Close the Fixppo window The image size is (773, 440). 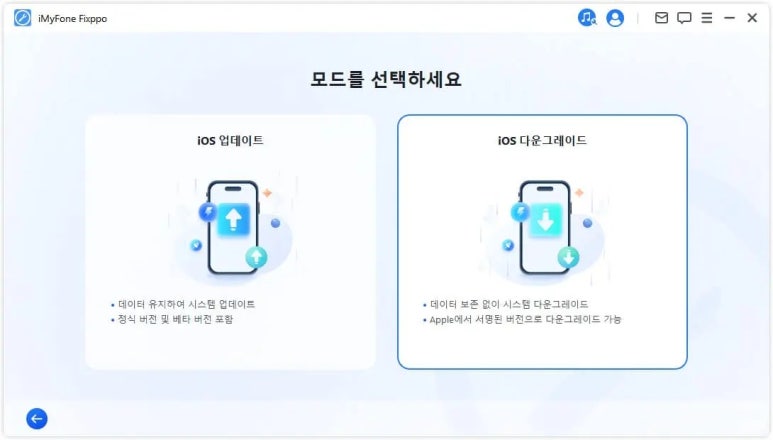pos(752,18)
